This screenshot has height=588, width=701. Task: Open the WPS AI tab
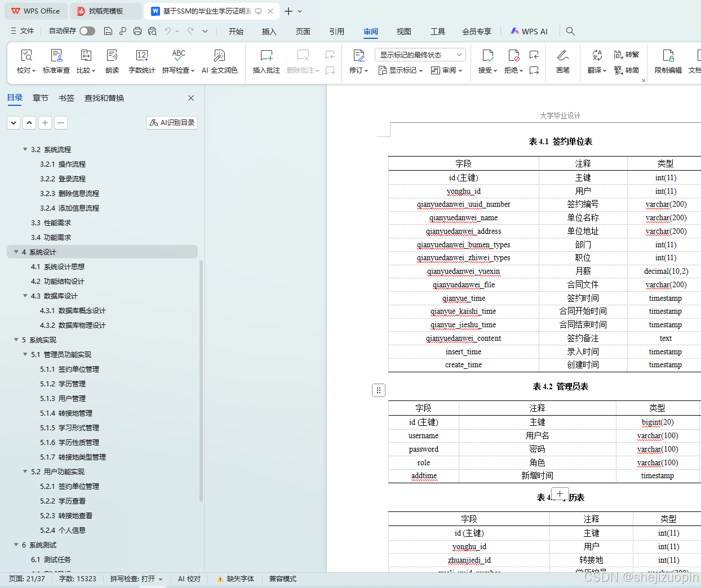(529, 32)
